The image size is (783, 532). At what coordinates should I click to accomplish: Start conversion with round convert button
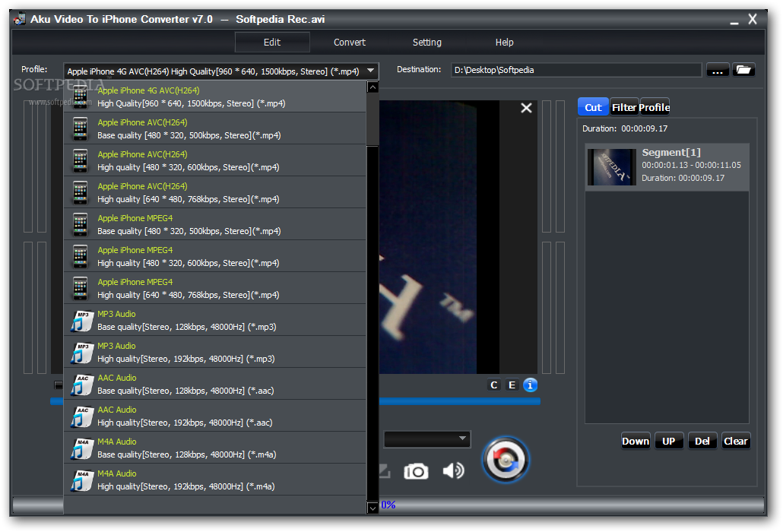point(506,460)
